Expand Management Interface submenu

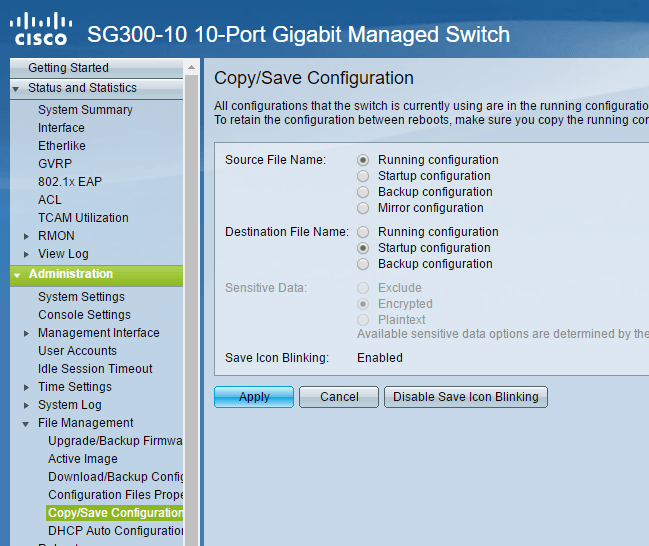[x=27, y=333]
